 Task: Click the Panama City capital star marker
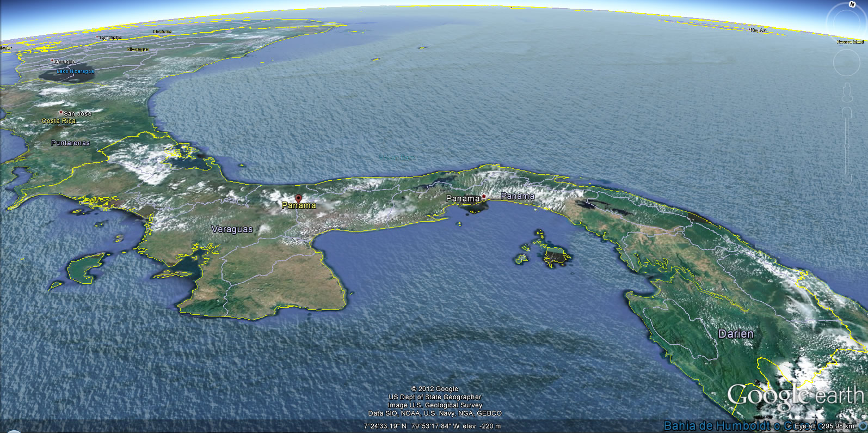(483, 197)
